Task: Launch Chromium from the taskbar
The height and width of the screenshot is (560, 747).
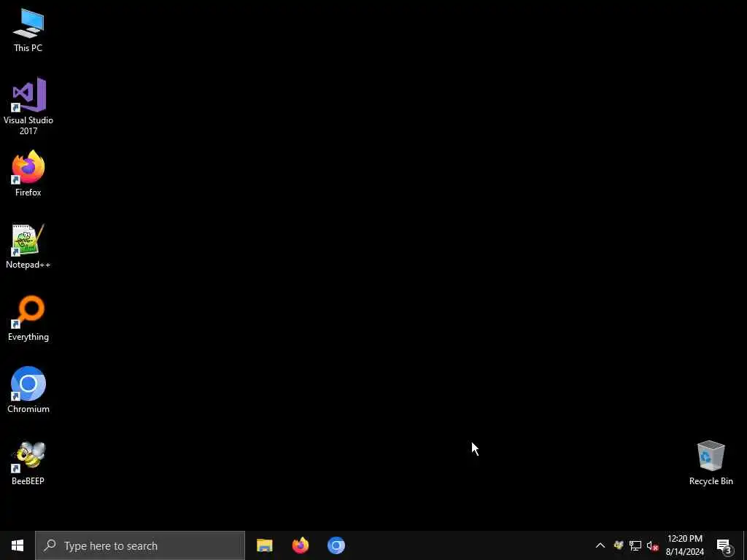Action: [336, 545]
